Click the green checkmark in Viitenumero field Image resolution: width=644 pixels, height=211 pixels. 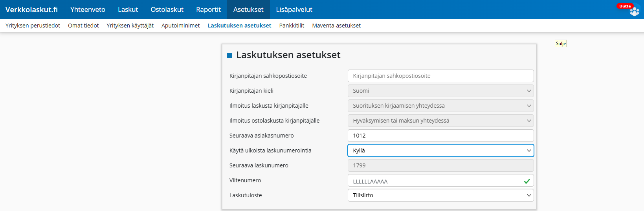point(527,181)
